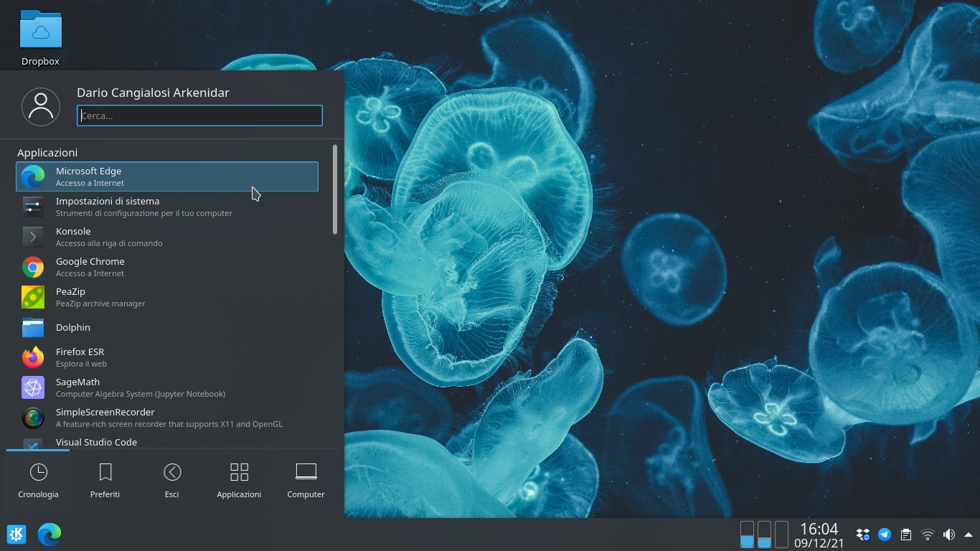Click the Applicazioni section header
The width and height of the screenshot is (980, 551).
pos(47,153)
